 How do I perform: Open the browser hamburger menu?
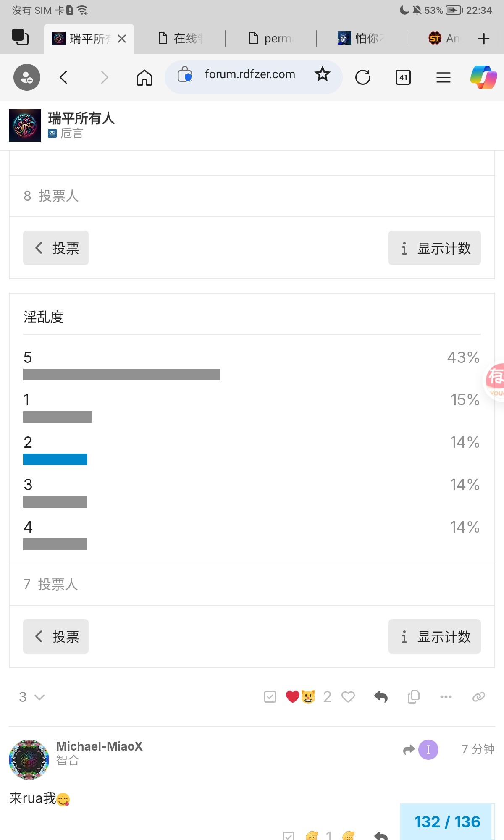click(444, 77)
